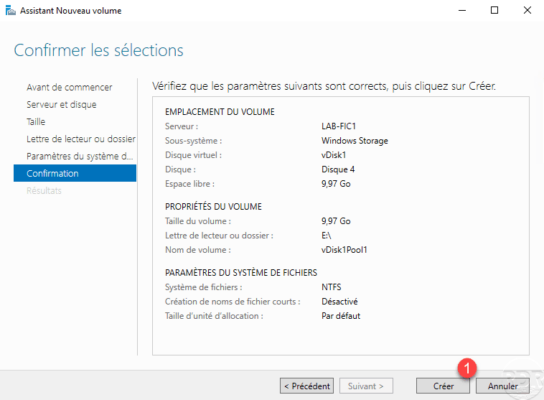
Task: Click the Confirmer les sélections title
Action: pos(99,50)
